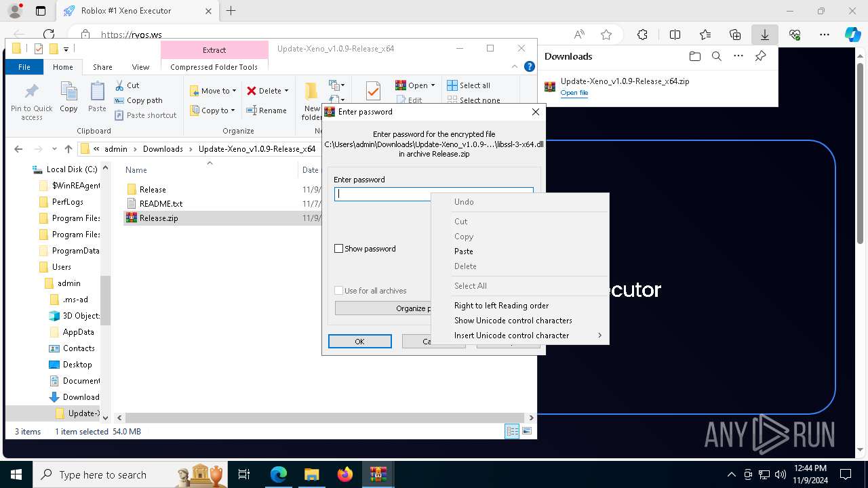Screen dimensions: 868x488
Task: Select the 3D Objects tree item
Action: [x=75, y=316]
